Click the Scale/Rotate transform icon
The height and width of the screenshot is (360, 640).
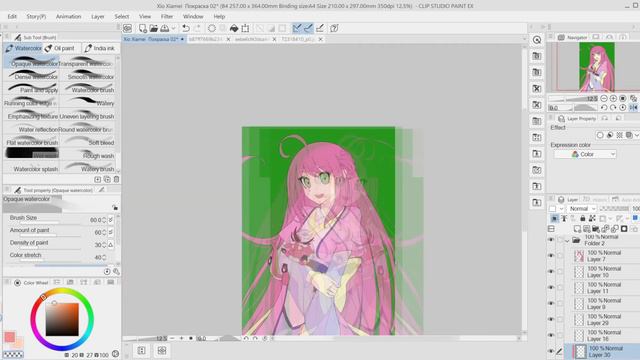pyautogui.click(x=245, y=28)
